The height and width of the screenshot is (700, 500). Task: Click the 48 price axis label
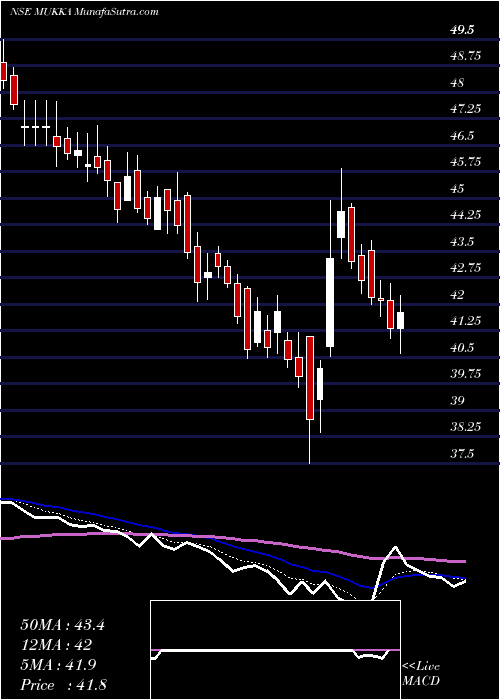click(x=458, y=83)
